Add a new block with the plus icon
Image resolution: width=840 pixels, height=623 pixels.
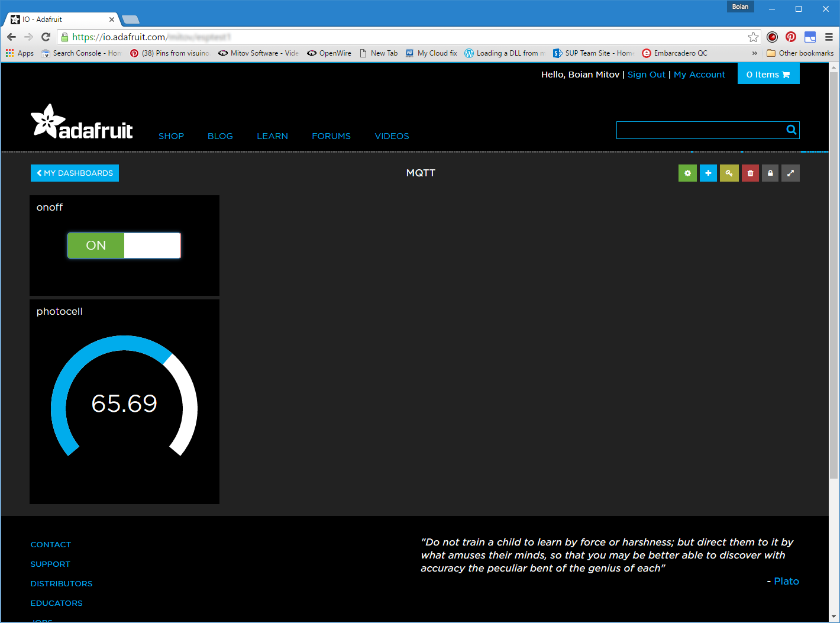708,173
